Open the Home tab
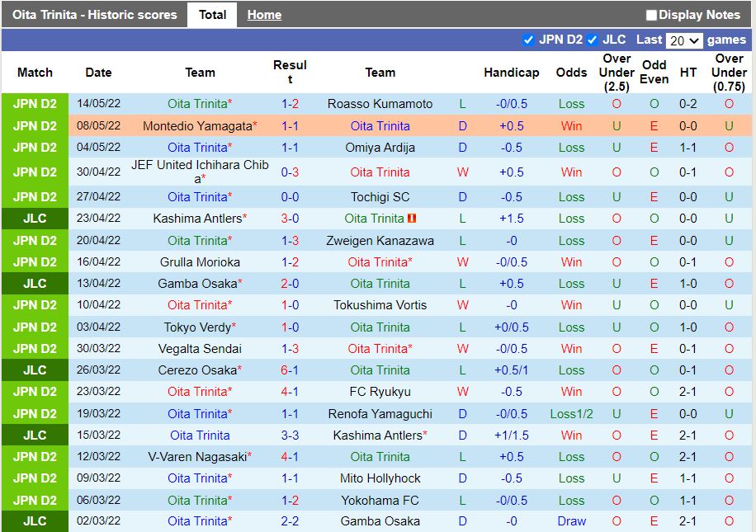The height and width of the screenshot is (532, 756). point(264,15)
